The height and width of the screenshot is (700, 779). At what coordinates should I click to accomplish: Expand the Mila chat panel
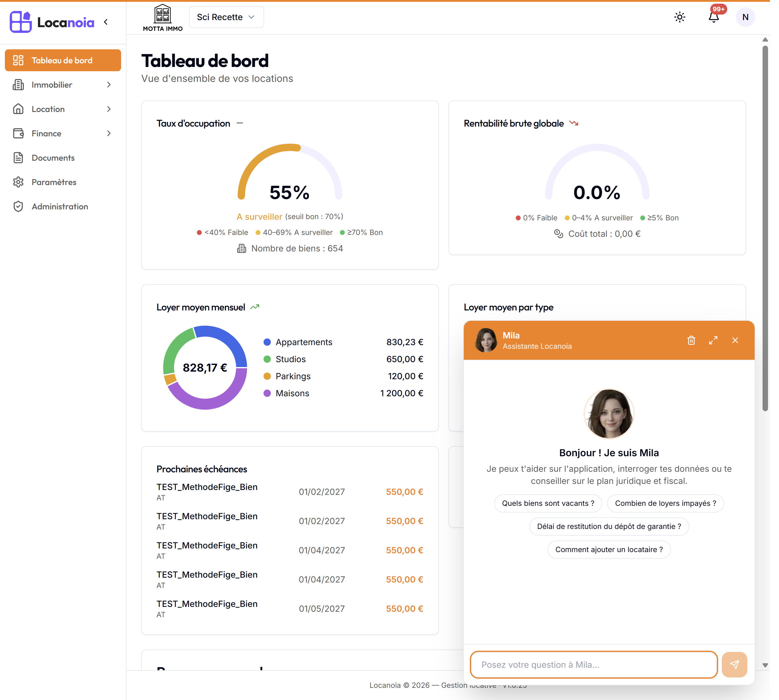(713, 340)
